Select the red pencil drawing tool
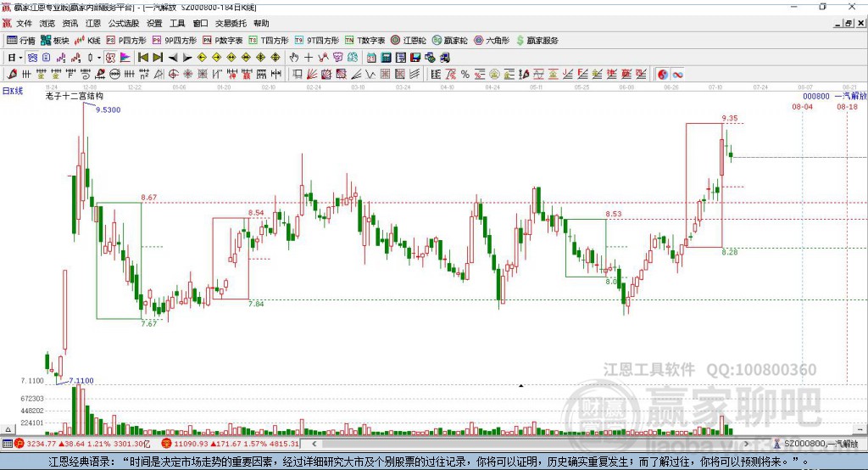Screen dimensions: 868x470 click(x=12, y=74)
